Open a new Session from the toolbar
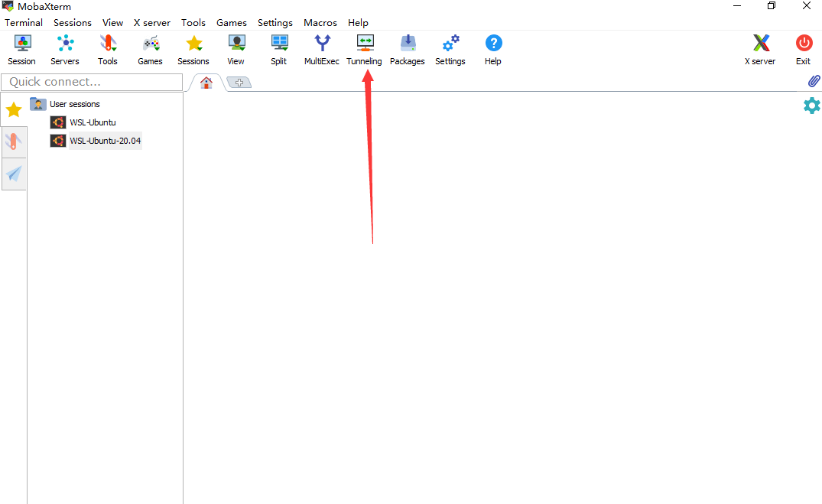This screenshot has width=822, height=504. pos(22,50)
